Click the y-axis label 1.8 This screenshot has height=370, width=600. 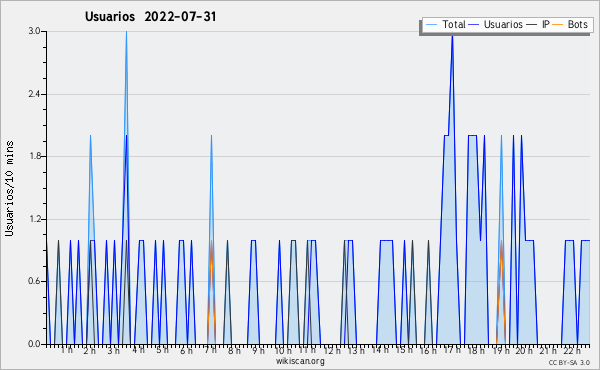coord(34,156)
